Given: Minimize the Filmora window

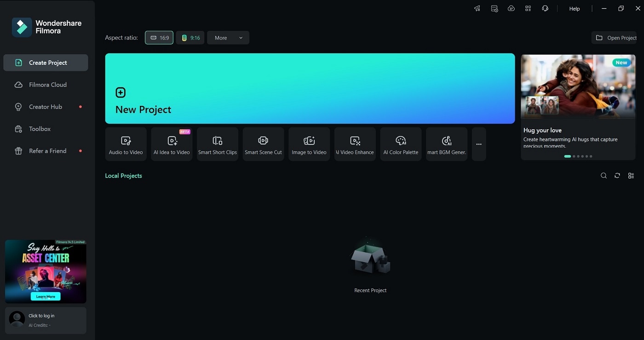Looking at the screenshot, I should (604, 9).
